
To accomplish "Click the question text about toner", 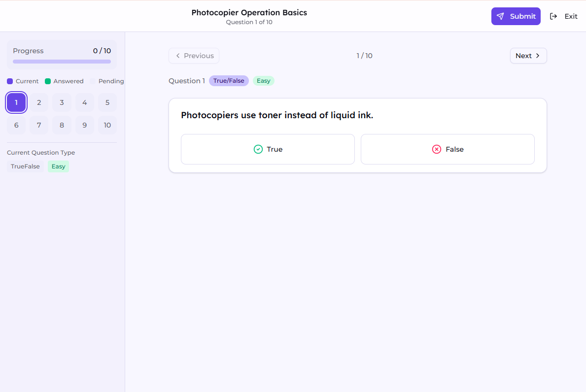I will [x=277, y=115].
